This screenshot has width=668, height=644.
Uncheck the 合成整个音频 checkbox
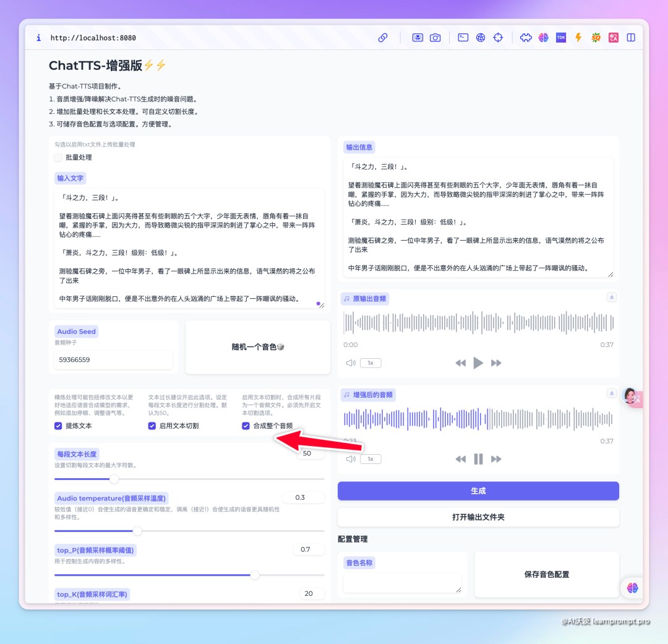[x=246, y=426]
